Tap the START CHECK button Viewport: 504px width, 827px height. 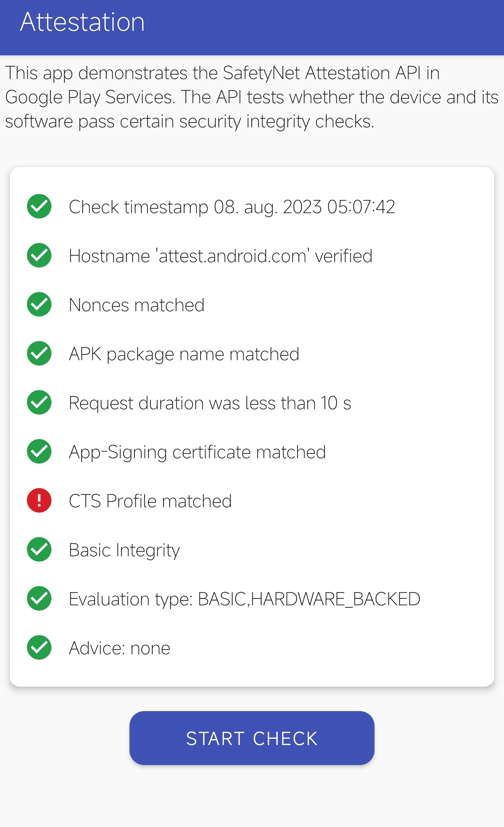click(x=252, y=738)
